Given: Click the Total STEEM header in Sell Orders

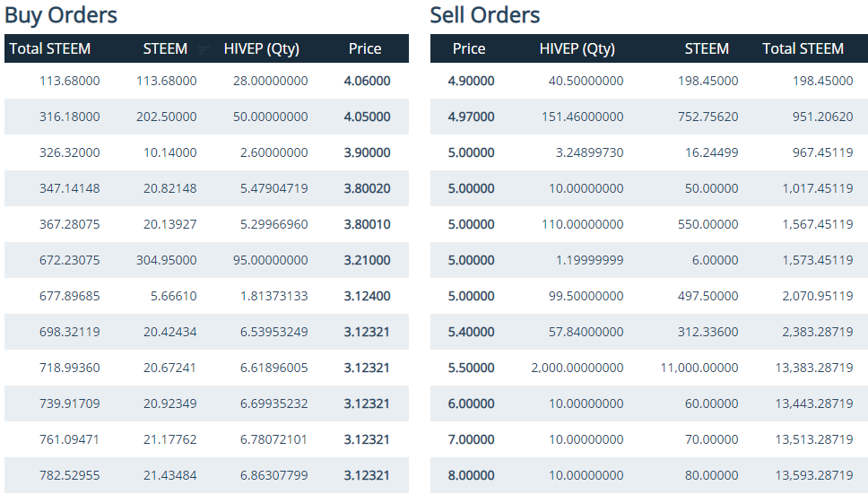Looking at the screenshot, I should pyautogui.click(x=803, y=48).
